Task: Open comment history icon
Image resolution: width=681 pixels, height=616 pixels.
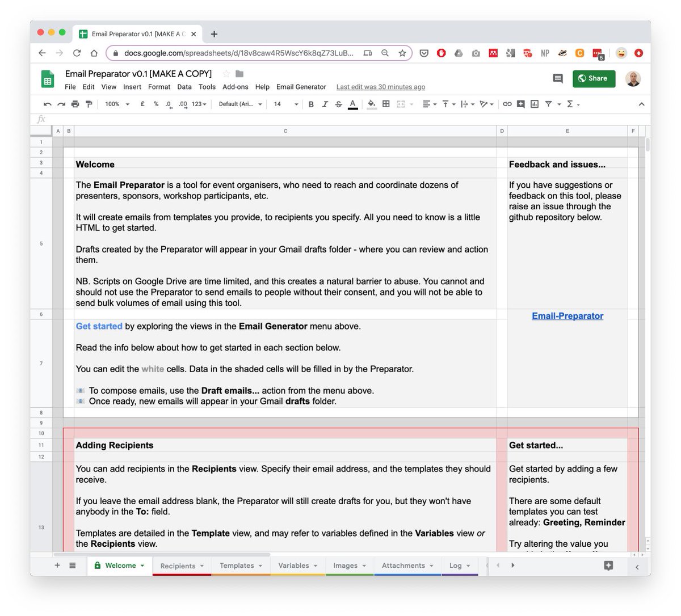Action: (x=558, y=78)
